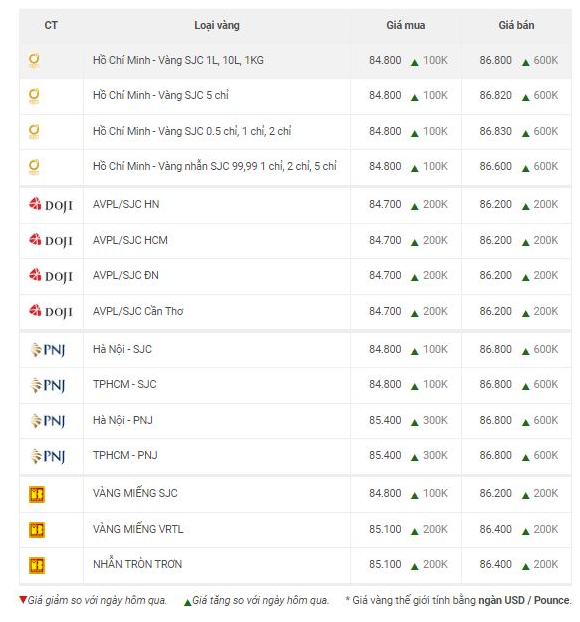
Task: Click the DOJI logo beside AVPL/SJC Cần Thơ
Action: (51, 311)
